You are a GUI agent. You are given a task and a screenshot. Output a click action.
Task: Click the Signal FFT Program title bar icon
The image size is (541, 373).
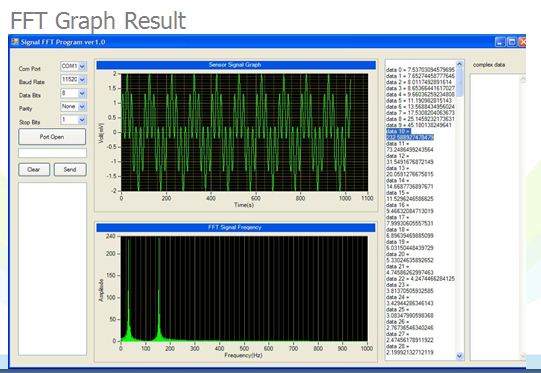pos(15,42)
